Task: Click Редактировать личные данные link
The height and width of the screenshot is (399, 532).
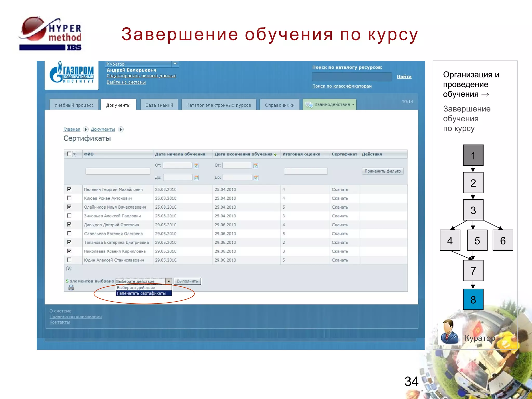Action: 141,76
